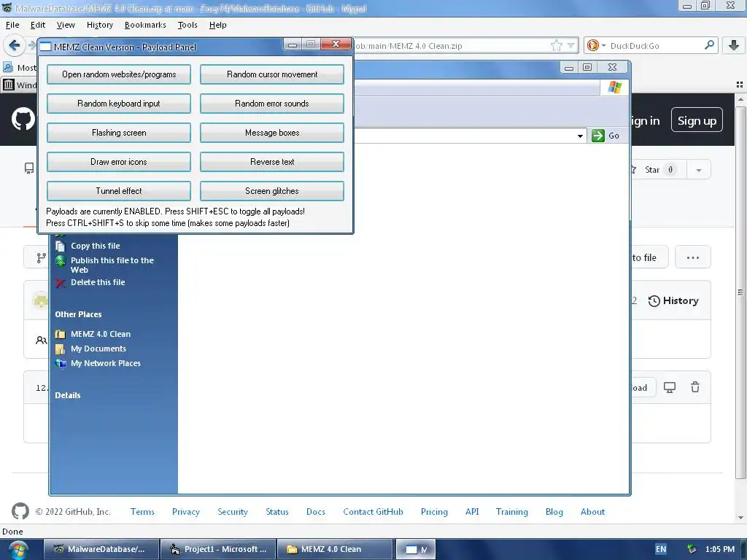747x560 pixels.
Task: Click the footer GitHub logo icon
Action: pyautogui.click(x=20, y=511)
